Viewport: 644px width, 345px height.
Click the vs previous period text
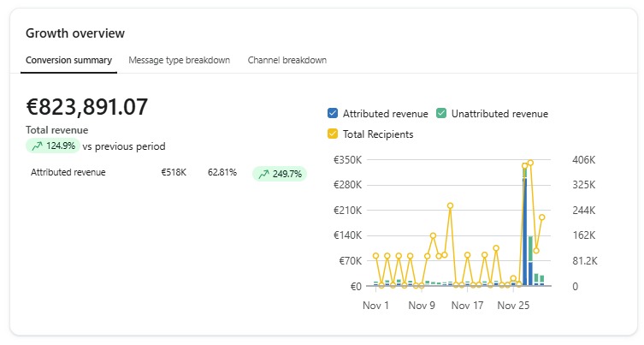(x=124, y=146)
